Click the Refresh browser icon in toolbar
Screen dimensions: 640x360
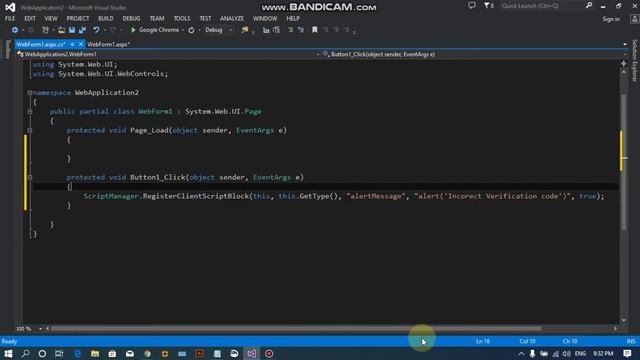coord(191,30)
